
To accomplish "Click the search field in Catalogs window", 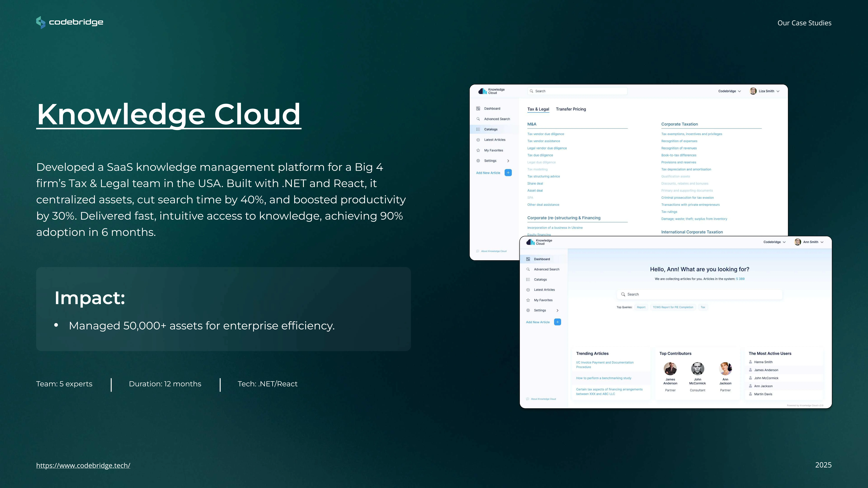I will (x=577, y=91).
